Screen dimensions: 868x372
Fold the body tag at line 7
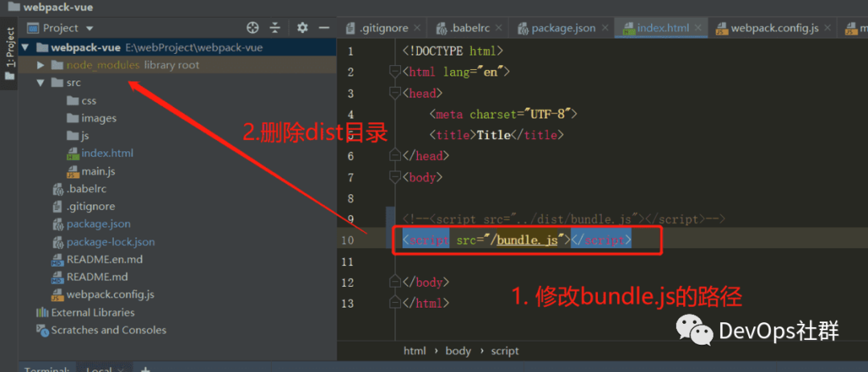pos(395,177)
